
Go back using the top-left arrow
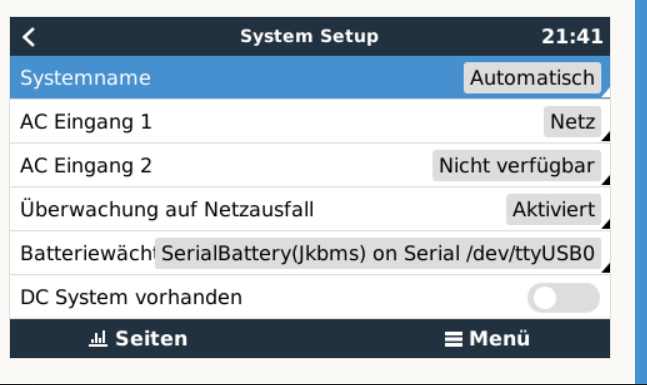(x=28, y=37)
